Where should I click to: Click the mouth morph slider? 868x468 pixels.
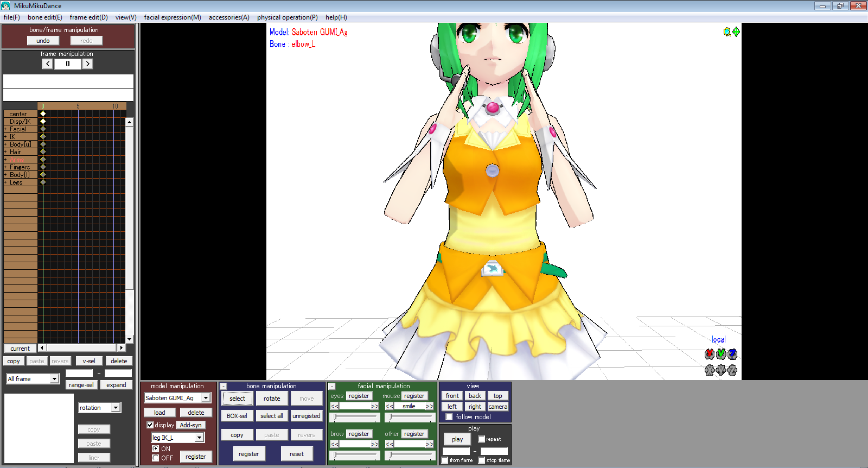[410, 418]
